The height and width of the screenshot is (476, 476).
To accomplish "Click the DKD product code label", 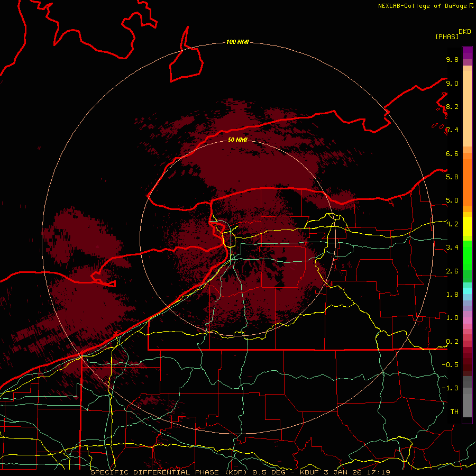I will [x=465, y=32].
